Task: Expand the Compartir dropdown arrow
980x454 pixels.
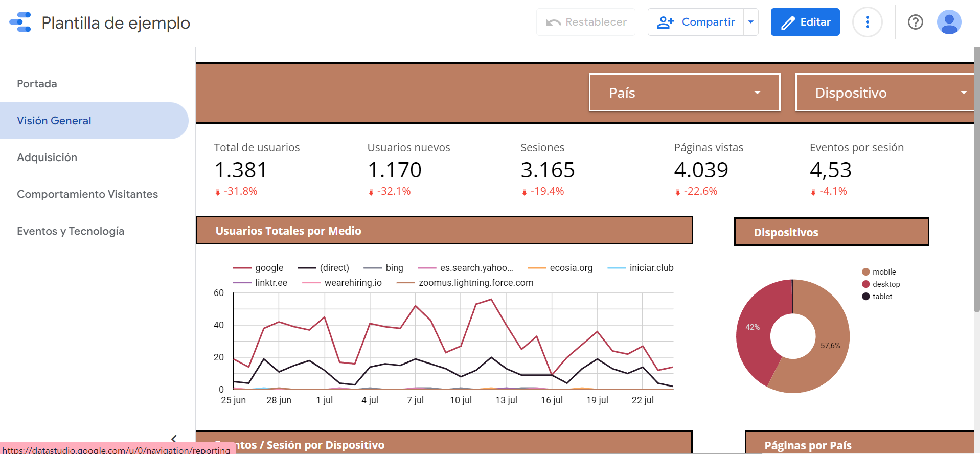Action: click(750, 22)
